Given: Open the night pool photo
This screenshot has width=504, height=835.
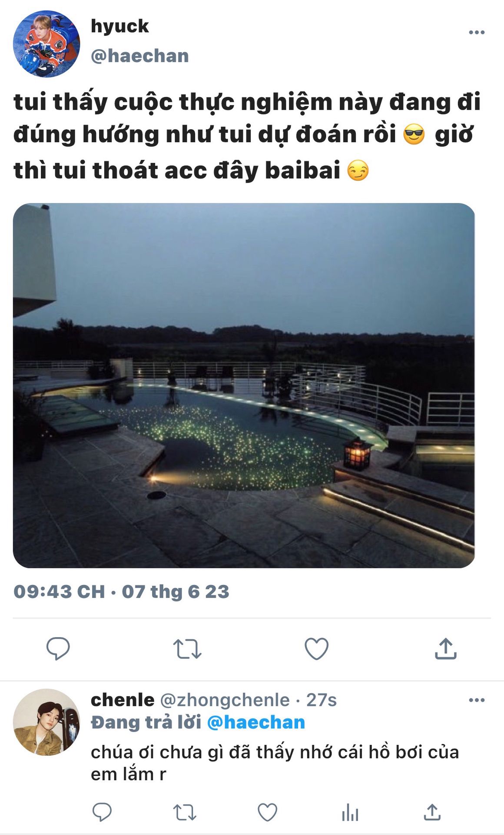Looking at the screenshot, I should (244, 385).
